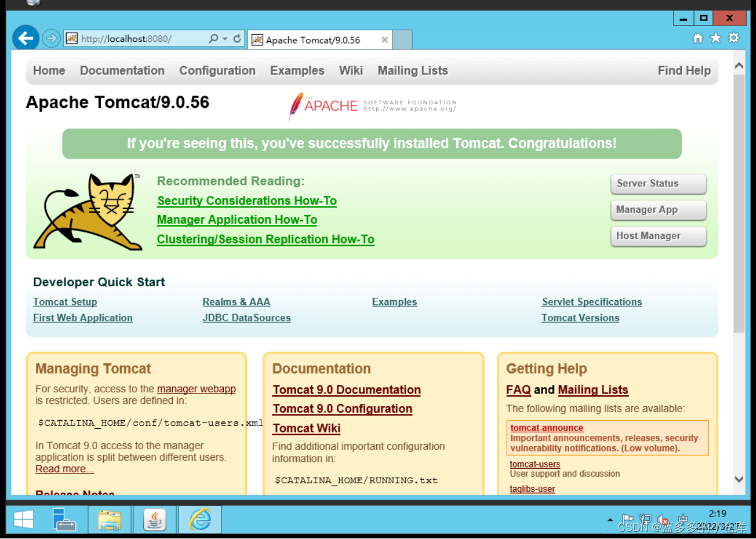The width and height of the screenshot is (756, 539).
Task: Click Read more... in Managing Tomcat
Action: pos(64,469)
